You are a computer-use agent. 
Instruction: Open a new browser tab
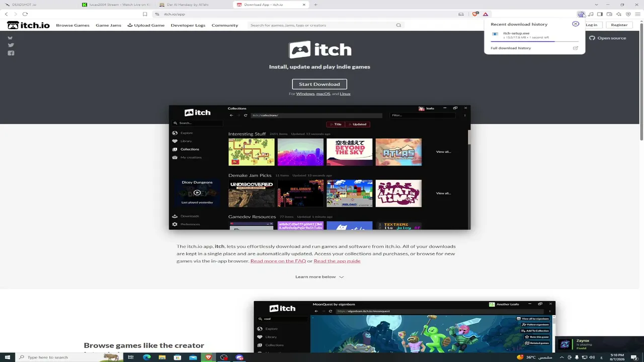(315, 5)
